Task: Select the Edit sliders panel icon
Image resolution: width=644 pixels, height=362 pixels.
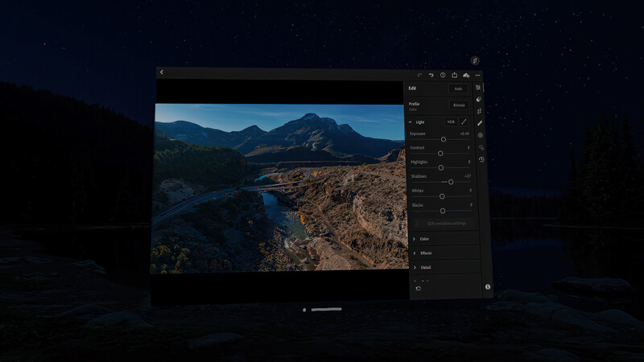Action: click(x=478, y=88)
